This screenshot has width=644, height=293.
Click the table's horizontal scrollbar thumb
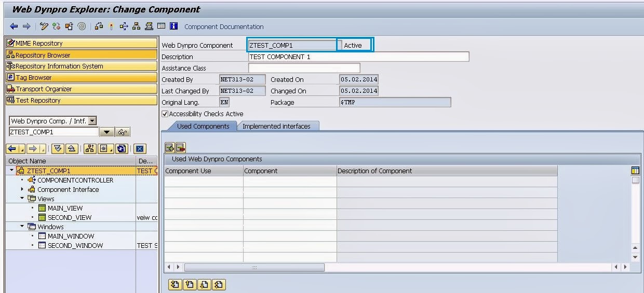(x=254, y=267)
